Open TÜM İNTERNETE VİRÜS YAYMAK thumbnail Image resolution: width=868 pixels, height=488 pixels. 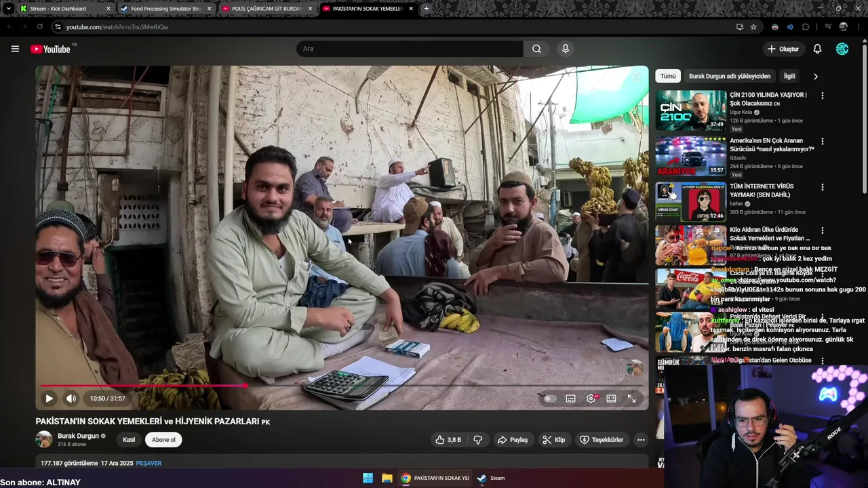pyautogui.click(x=690, y=201)
